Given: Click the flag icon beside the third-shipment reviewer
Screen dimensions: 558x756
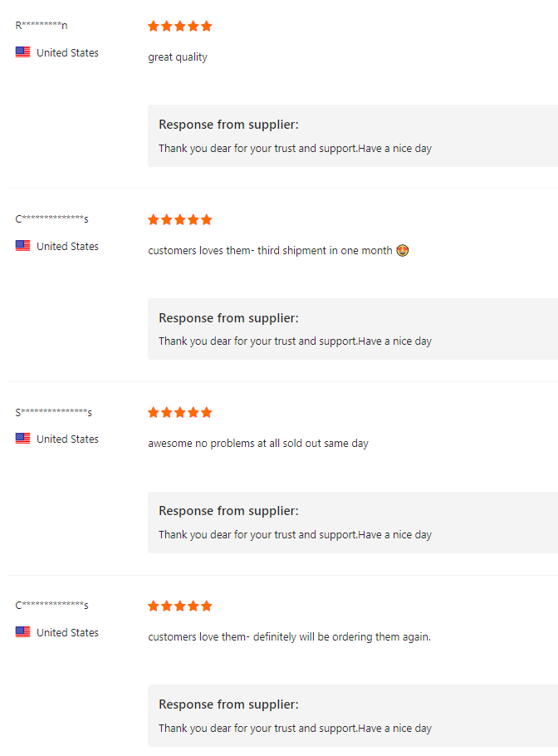Looking at the screenshot, I should [x=22, y=245].
